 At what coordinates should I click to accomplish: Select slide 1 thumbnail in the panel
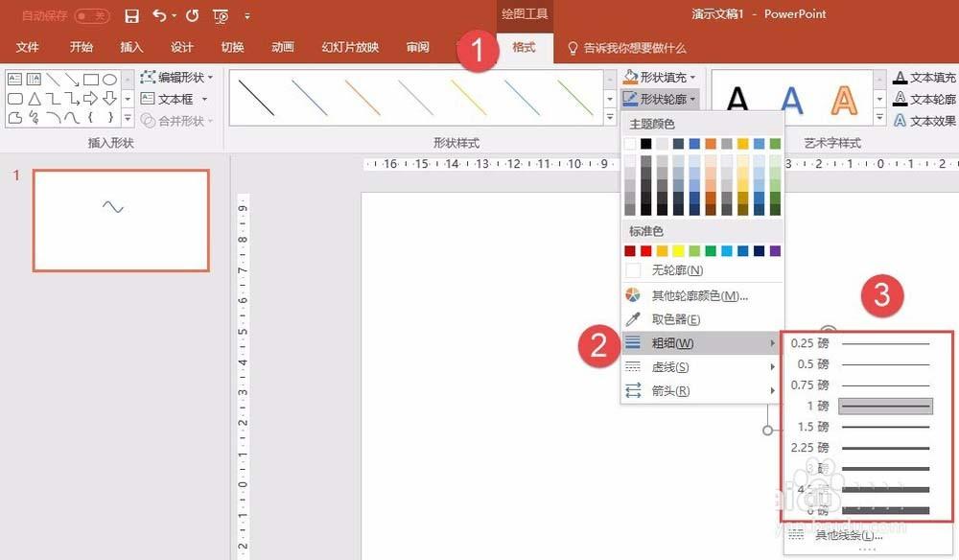[121, 221]
